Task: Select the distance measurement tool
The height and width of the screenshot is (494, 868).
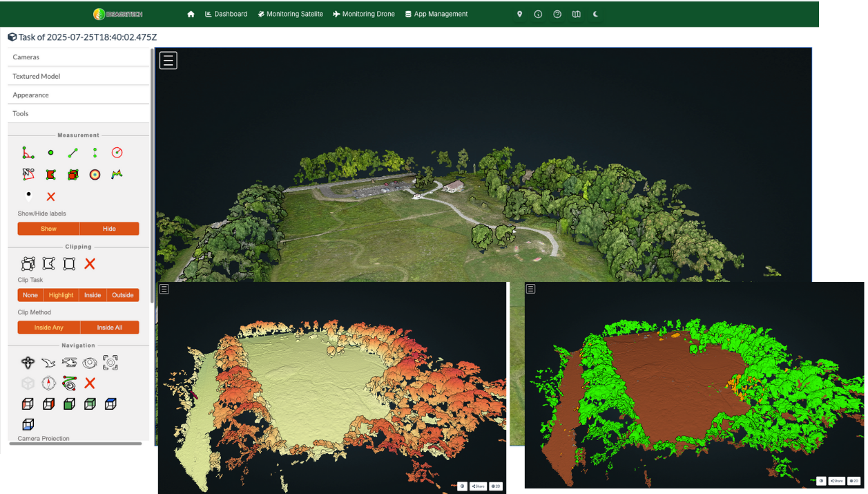Action: 73,153
